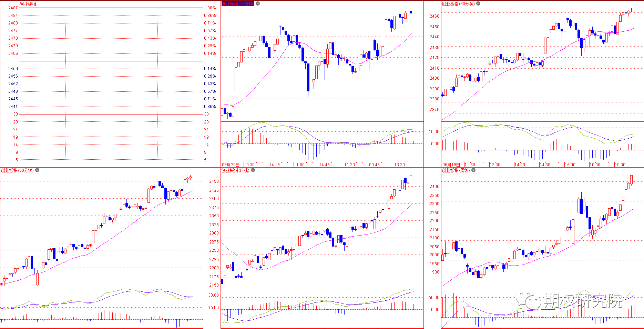The height and width of the screenshot is (329, 644).
Task: Click the 50.00 MACD label on weekly chart
Action: click(434, 298)
